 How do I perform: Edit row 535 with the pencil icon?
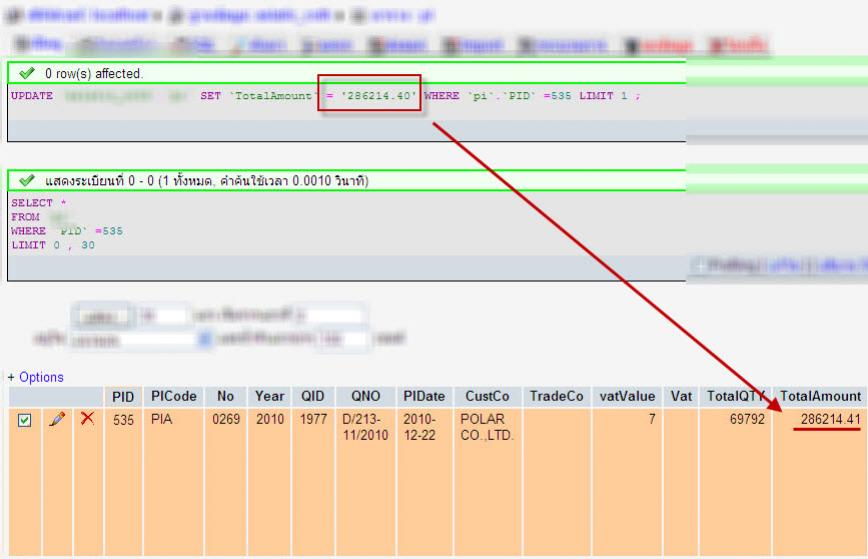[57, 419]
